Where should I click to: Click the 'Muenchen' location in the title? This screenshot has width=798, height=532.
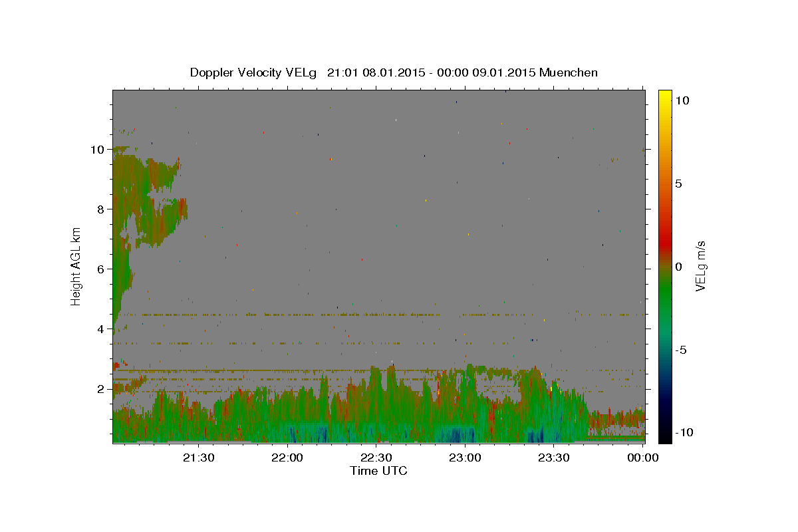[x=569, y=72]
